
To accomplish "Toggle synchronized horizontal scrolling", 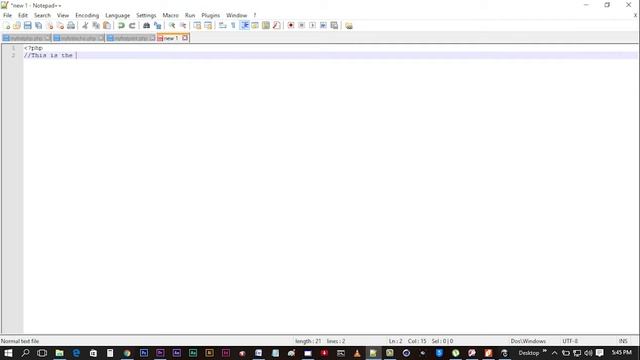I will pyautogui.click(x=208, y=25).
